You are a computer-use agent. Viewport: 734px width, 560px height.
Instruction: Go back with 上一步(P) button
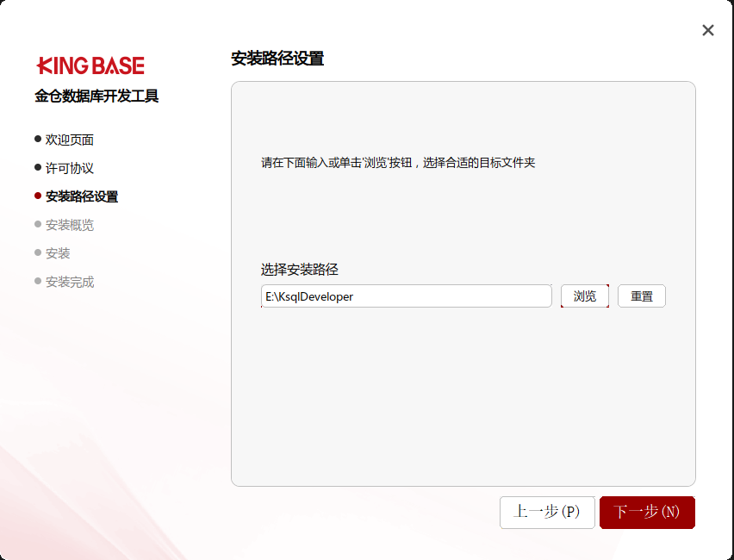coord(547,512)
